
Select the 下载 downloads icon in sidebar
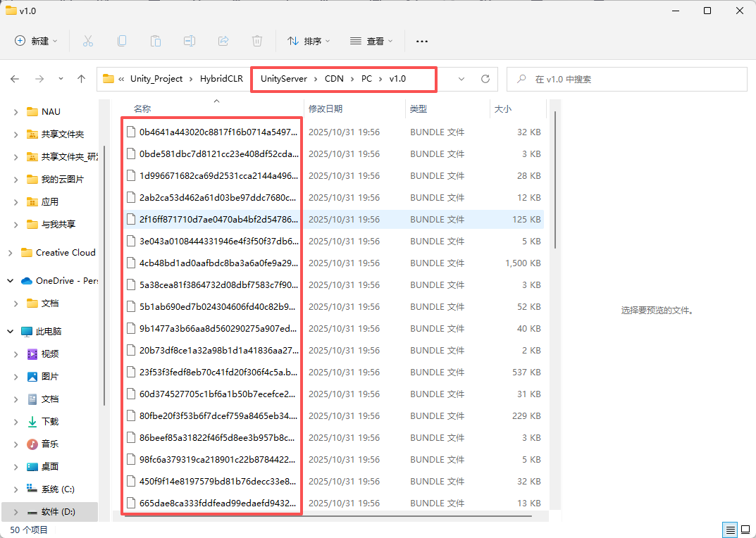pos(32,422)
